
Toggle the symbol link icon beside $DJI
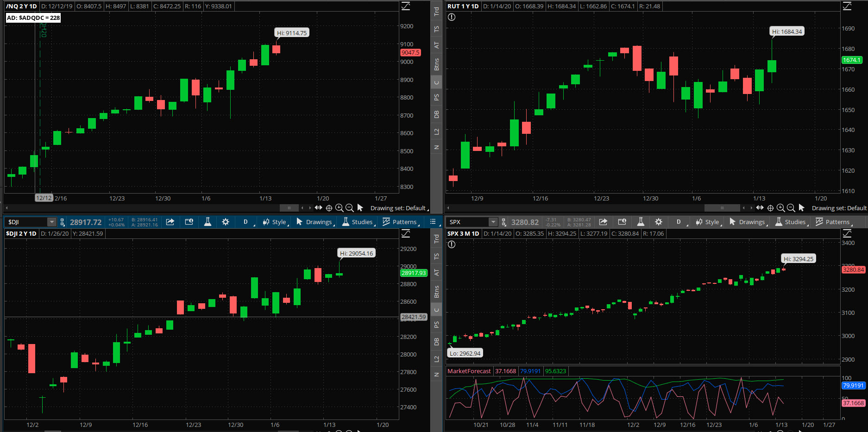(63, 222)
